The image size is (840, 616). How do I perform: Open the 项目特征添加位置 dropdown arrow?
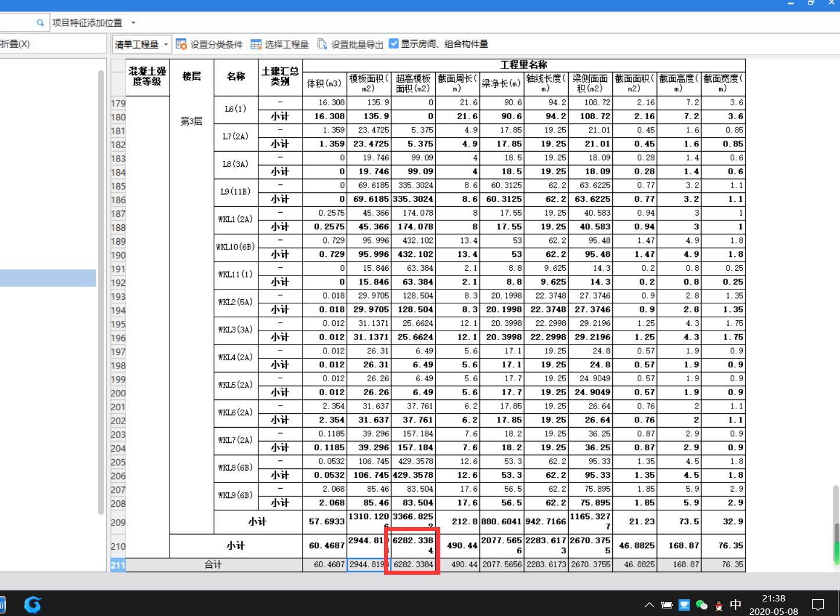pos(133,23)
